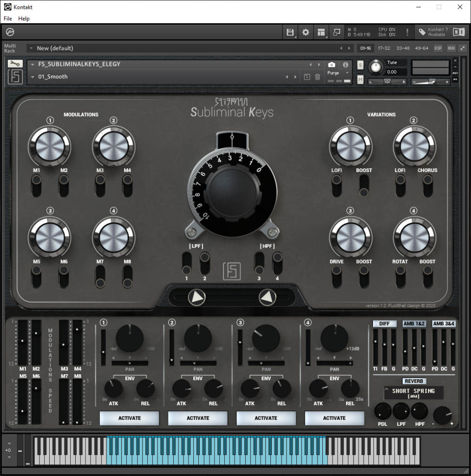
Task: Toggle the M1 modulation switch
Action: 36,186
